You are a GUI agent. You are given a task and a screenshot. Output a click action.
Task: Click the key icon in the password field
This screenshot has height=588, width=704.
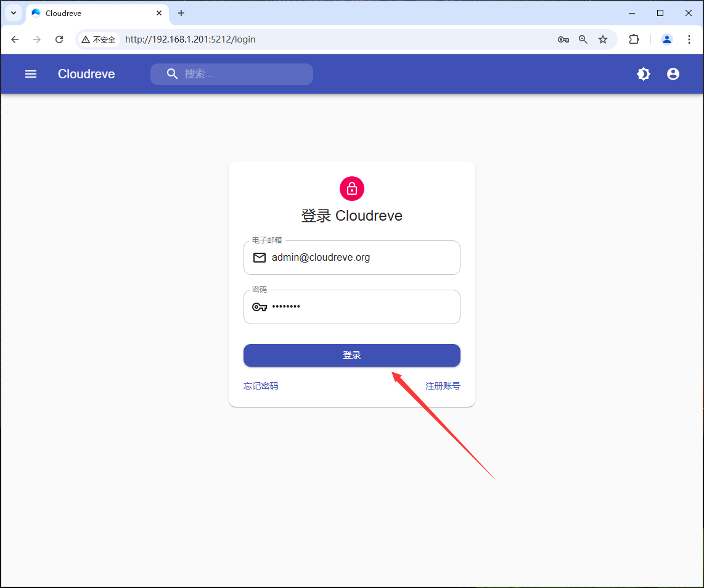[x=259, y=306]
